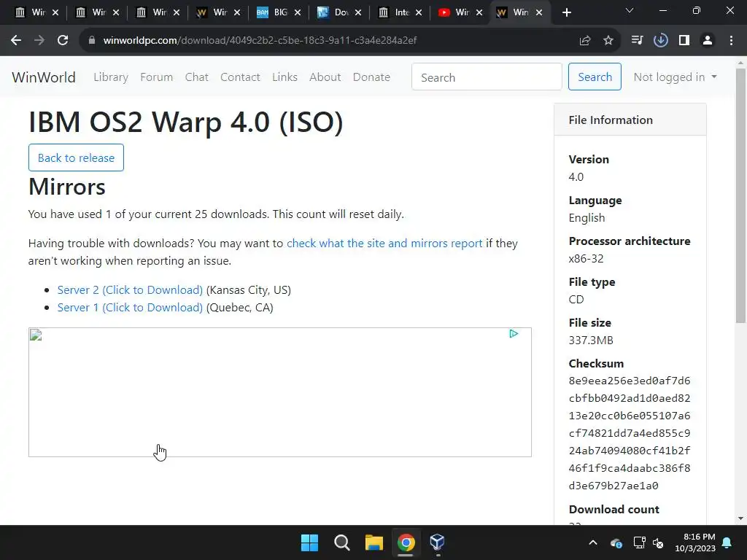This screenshot has height=560, width=747.
Task: Open the Links nav item
Action: coord(285,77)
